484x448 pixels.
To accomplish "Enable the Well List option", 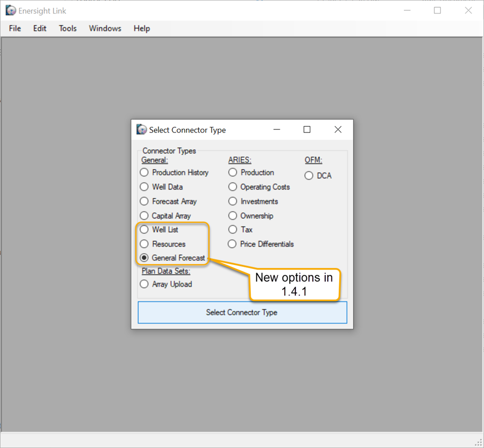I will click(144, 229).
